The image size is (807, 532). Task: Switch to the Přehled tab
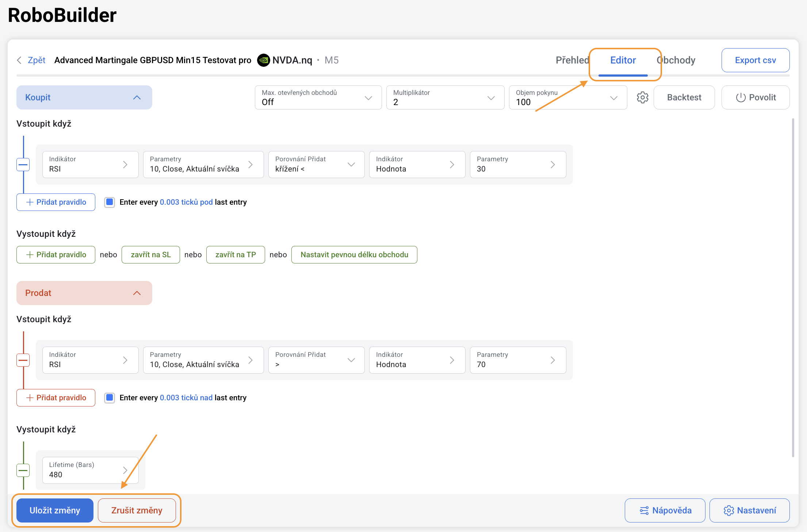point(572,60)
